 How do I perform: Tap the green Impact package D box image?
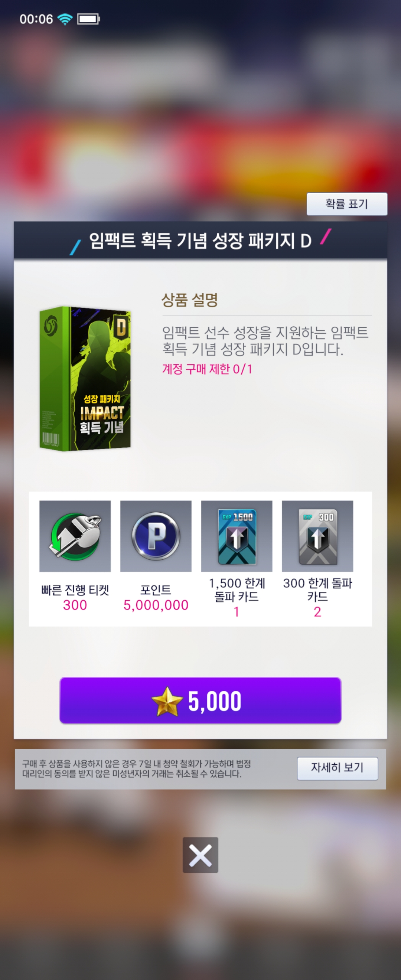[85, 379]
